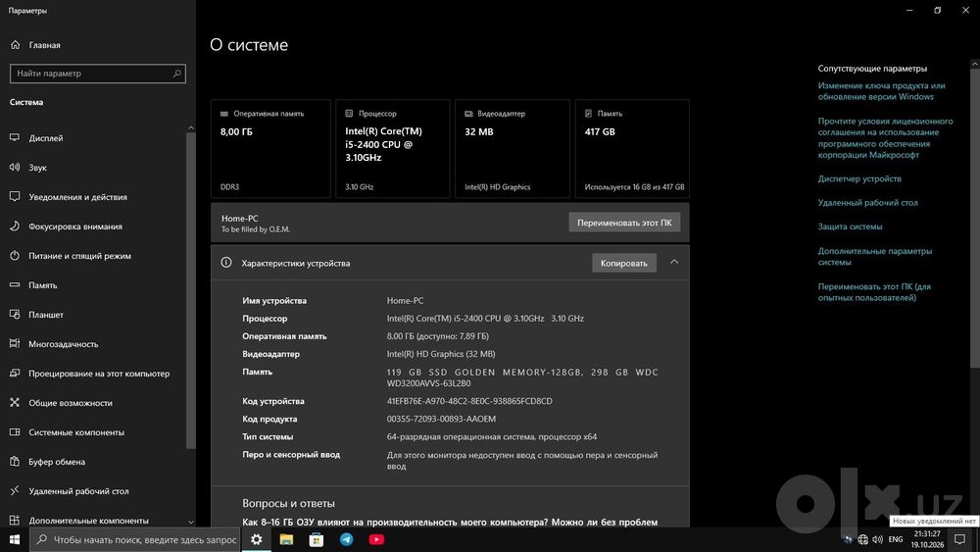Open the license agreement link
The image size is (980, 552).
click(x=885, y=138)
